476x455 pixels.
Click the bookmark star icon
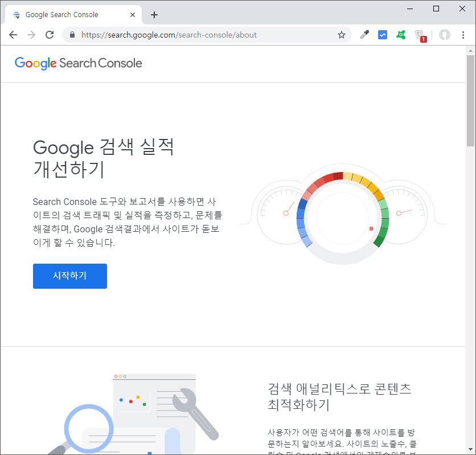tap(342, 35)
